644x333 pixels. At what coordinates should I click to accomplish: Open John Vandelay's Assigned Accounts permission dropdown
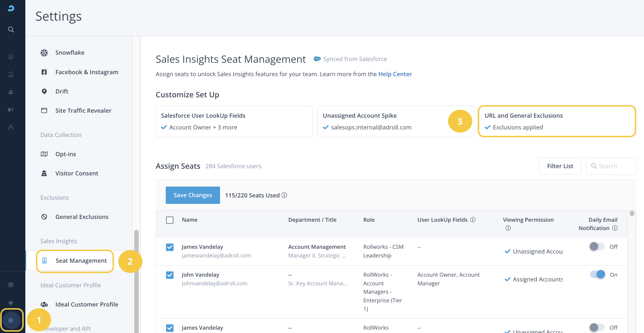533,279
